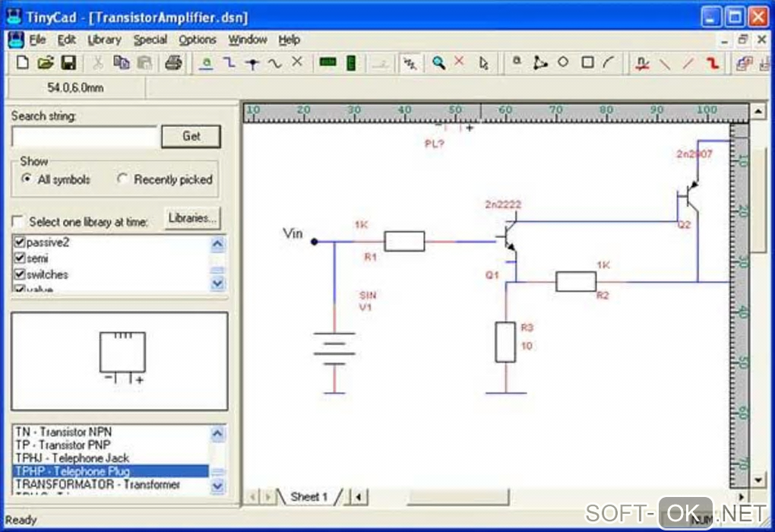Uncheck the semi library checkbox
Viewport: 775px width, 532px height.
20,258
